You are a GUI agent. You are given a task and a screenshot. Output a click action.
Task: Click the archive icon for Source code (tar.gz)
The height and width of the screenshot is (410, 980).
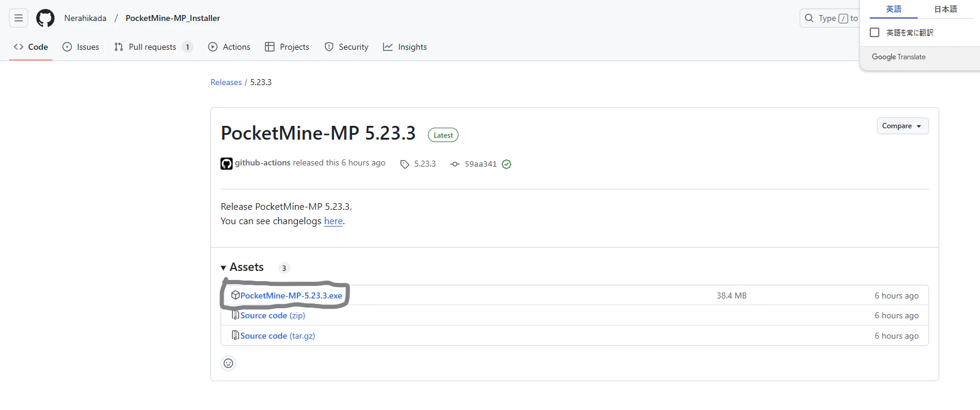tap(236, 336)
